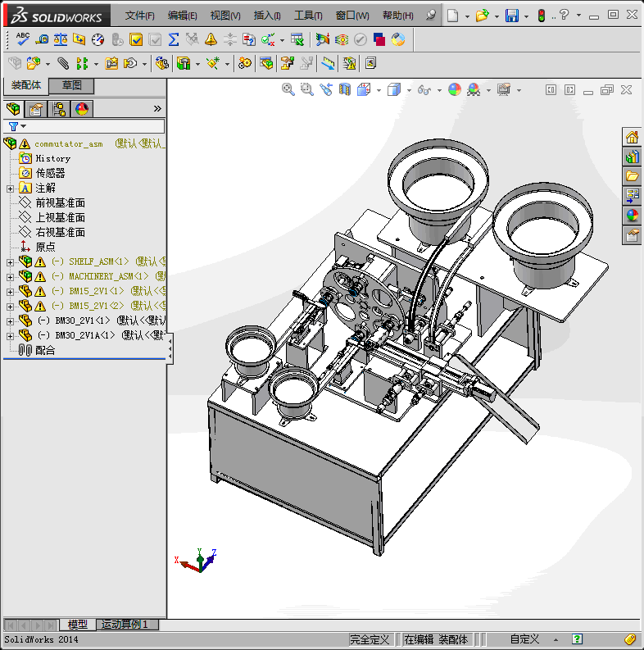
Task: Click the Mass Properties scale icon
Action: click(60, 39)
